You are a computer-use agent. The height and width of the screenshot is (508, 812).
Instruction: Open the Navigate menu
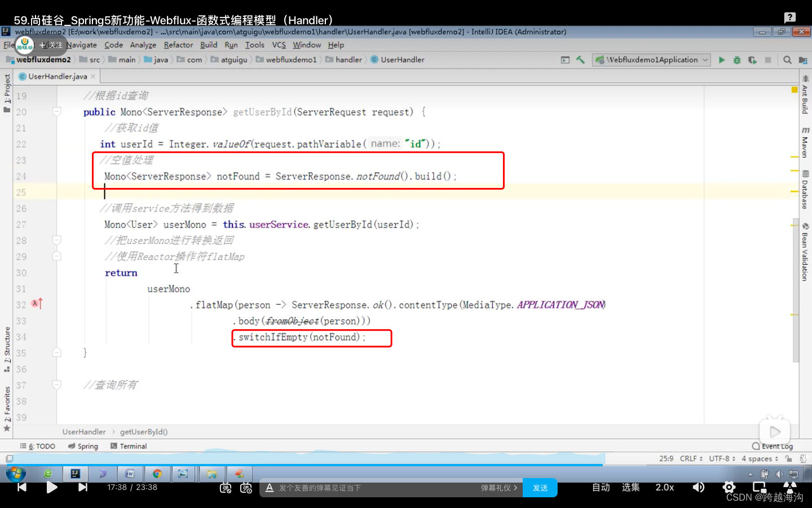(x=82, y=45)
